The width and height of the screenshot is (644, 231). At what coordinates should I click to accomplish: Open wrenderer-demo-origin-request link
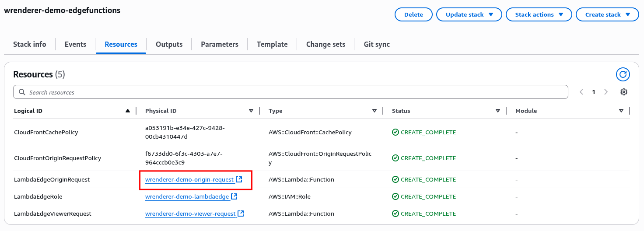(x=189, y=179)
